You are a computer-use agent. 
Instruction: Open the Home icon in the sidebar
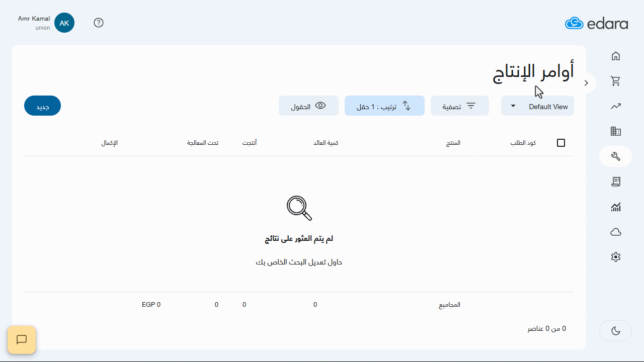(x=615, y=56)
